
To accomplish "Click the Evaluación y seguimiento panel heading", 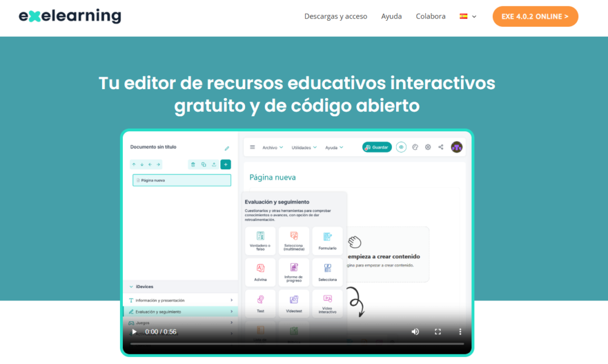I will pos(277,202).
